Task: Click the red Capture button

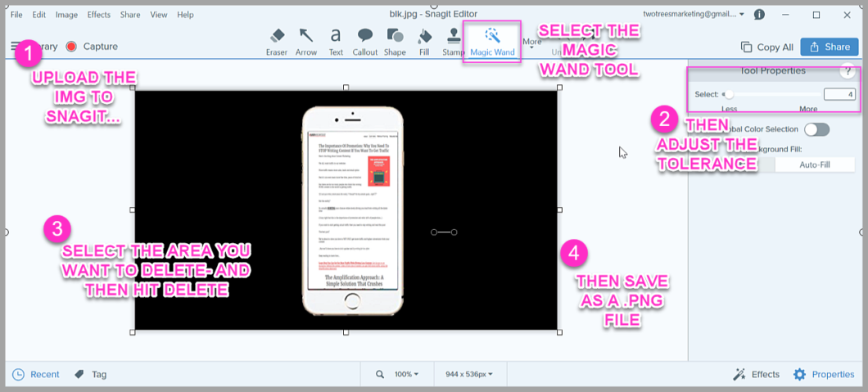Action: 92,47
